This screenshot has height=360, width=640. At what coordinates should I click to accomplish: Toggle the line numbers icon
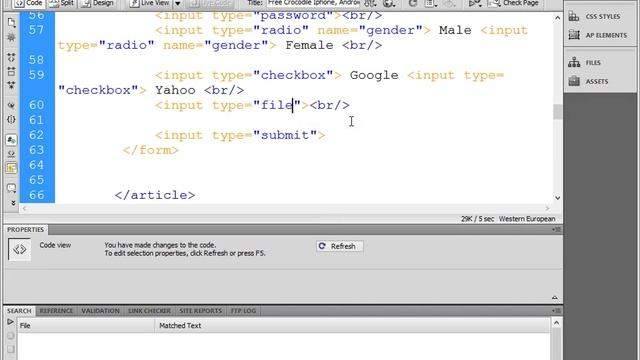click(x=11, y=140)
